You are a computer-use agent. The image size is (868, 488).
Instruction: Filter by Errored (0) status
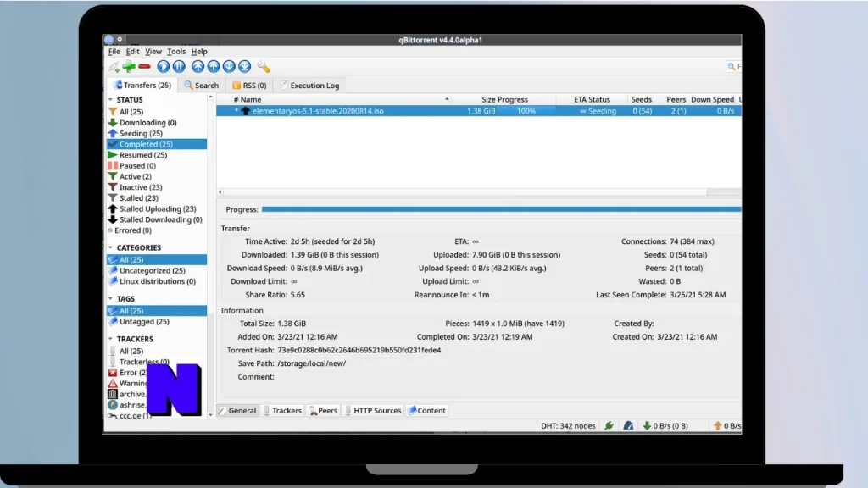click(132, 230)
